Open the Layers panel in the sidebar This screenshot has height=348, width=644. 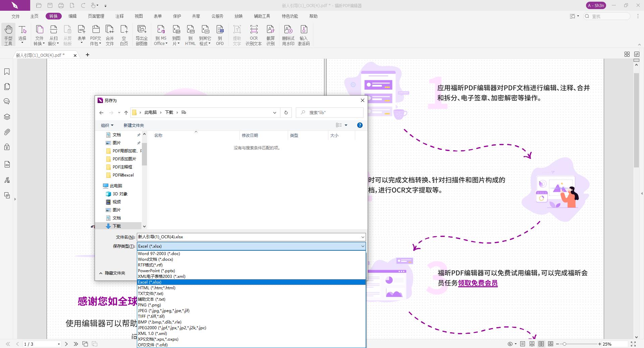[x=7, y=117]
